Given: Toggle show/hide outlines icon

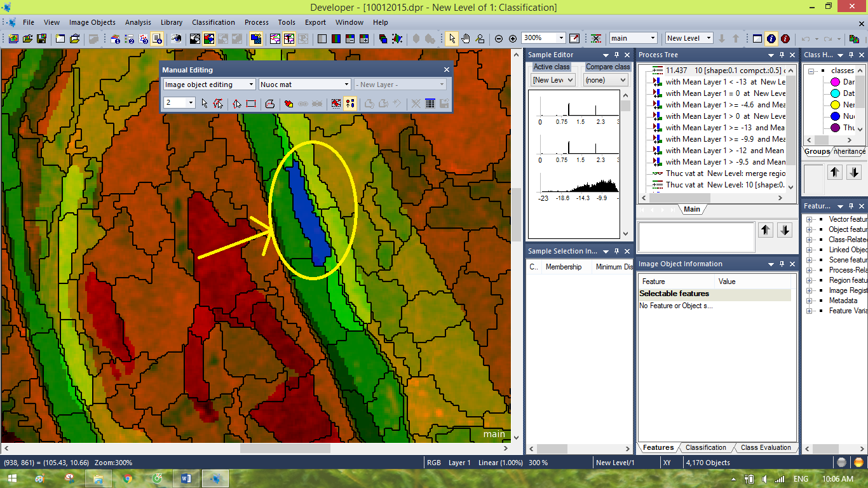Looking at the screenshot, I should click(275, 38).
